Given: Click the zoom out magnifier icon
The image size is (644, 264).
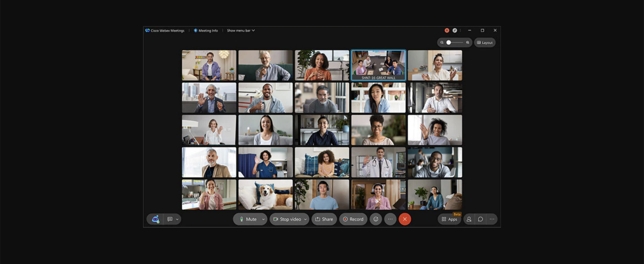Looking at the screenshot, I should (x=442, y=42).
